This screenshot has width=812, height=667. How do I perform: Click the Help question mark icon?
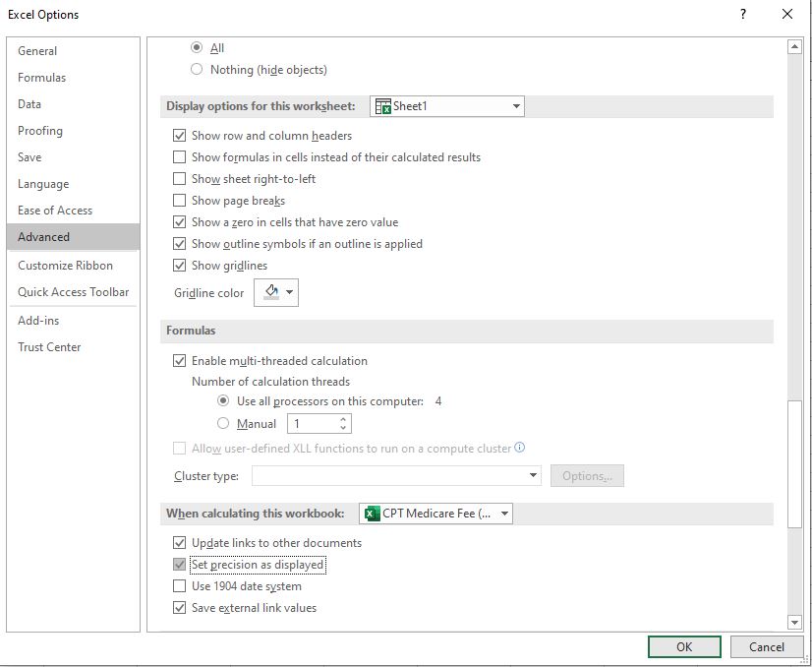742,14
